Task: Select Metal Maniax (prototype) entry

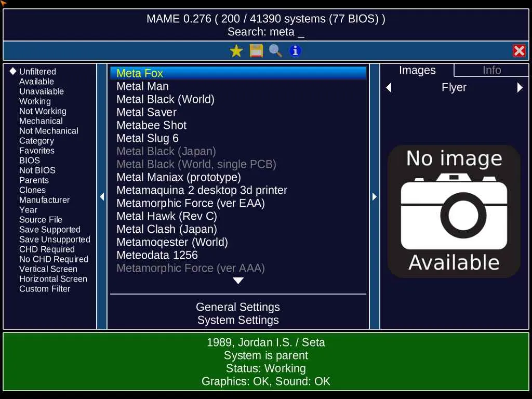Action: pos(238,177)
